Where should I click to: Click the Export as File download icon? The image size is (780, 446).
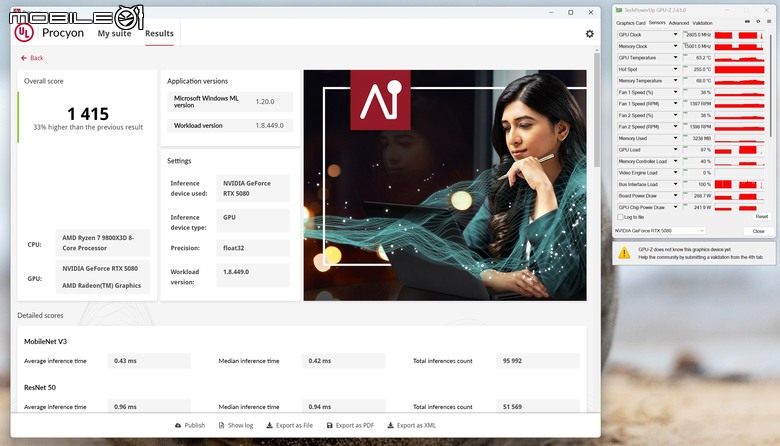269,426
